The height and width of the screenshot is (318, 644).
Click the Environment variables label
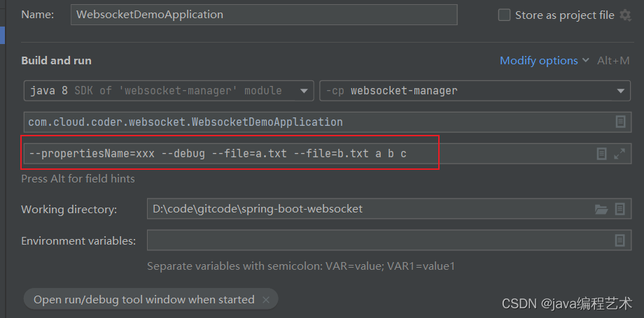tap(78, 241)
